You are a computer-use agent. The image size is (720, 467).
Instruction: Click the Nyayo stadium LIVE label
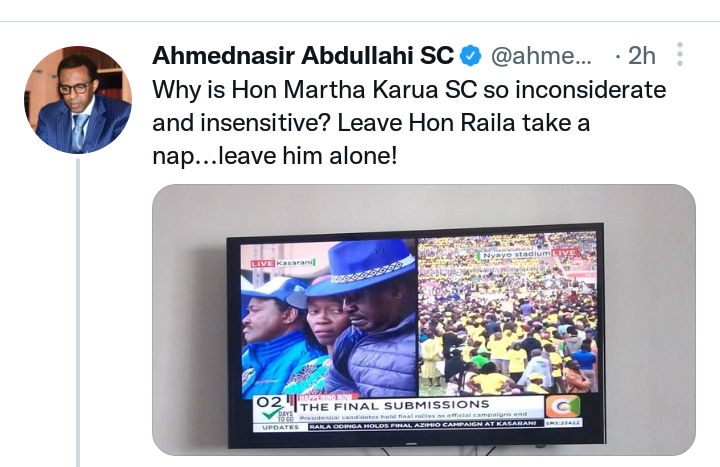[526, 253]
